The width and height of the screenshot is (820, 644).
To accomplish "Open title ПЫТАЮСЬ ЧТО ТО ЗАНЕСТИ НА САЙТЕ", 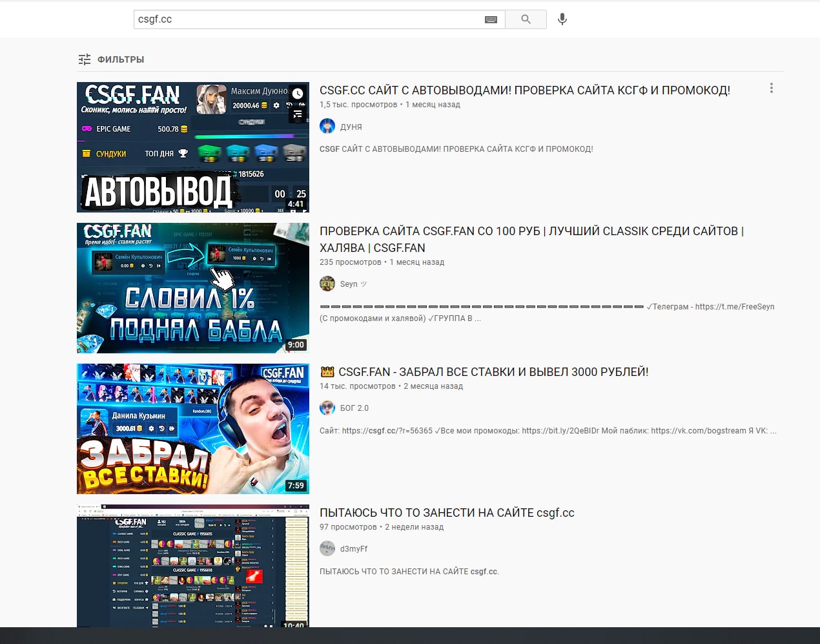I will pos(447,513).
